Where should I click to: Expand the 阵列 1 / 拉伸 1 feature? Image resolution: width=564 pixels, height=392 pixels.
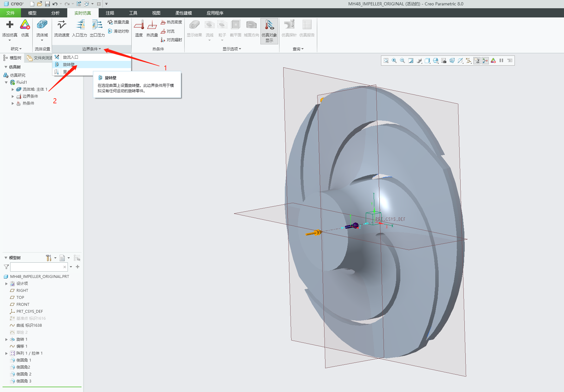point(6,353)
